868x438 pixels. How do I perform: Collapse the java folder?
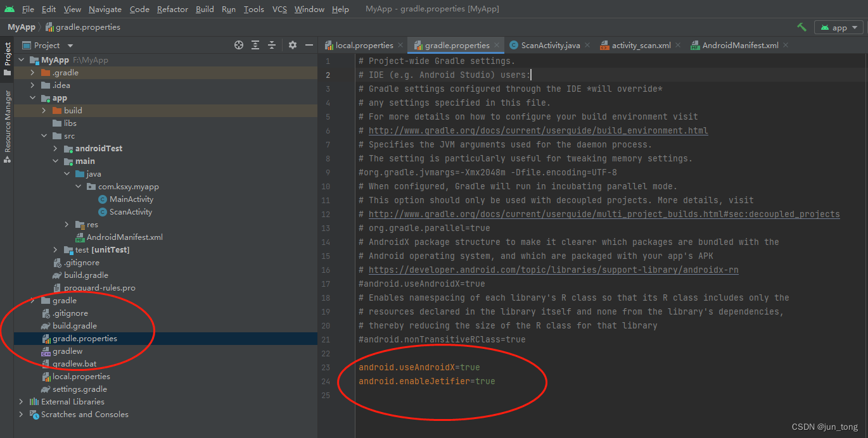(67, 174)
